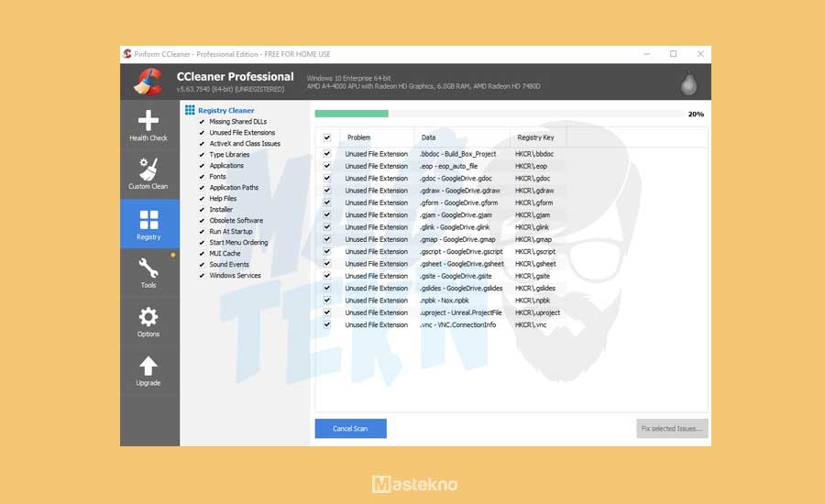
Task: Toggle Applications scan option
Action: [x=202, y=166]
